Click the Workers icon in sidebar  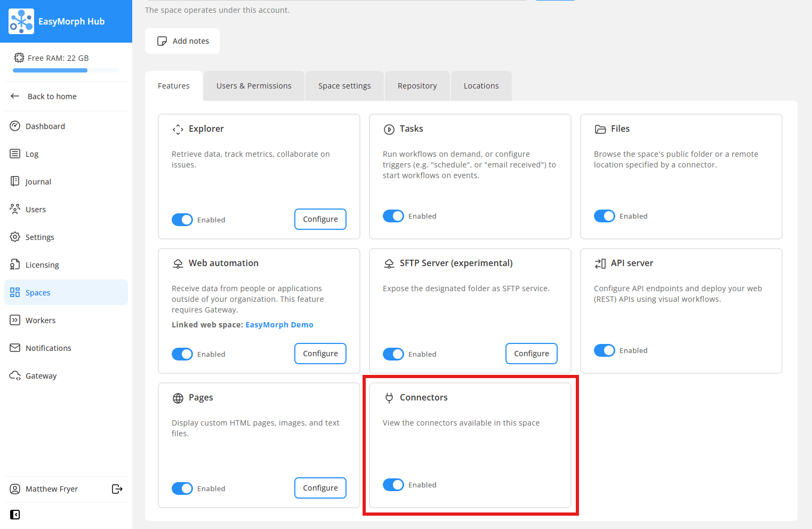[15, 320]
